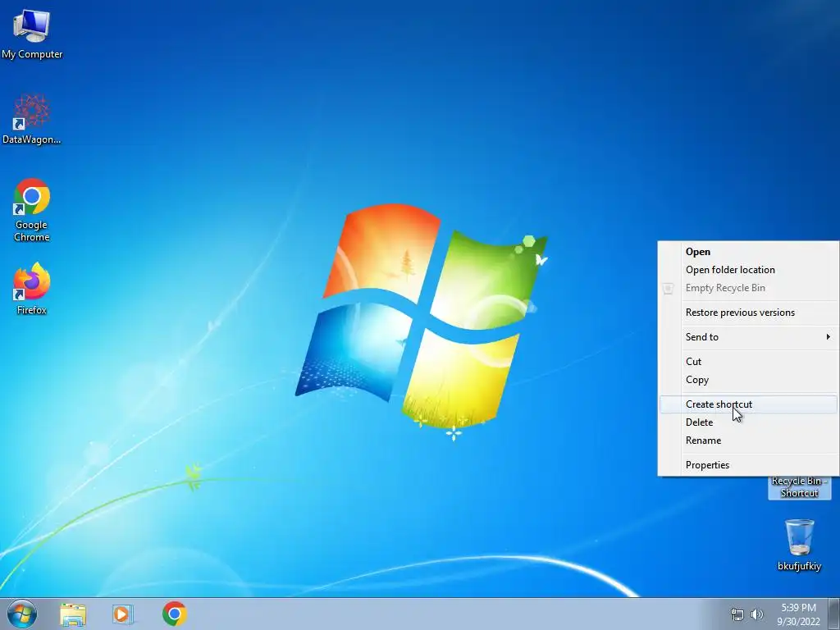Open Properties from the context menu
Image resolution: width=840 pixels, height=630 pixels.
748,465
